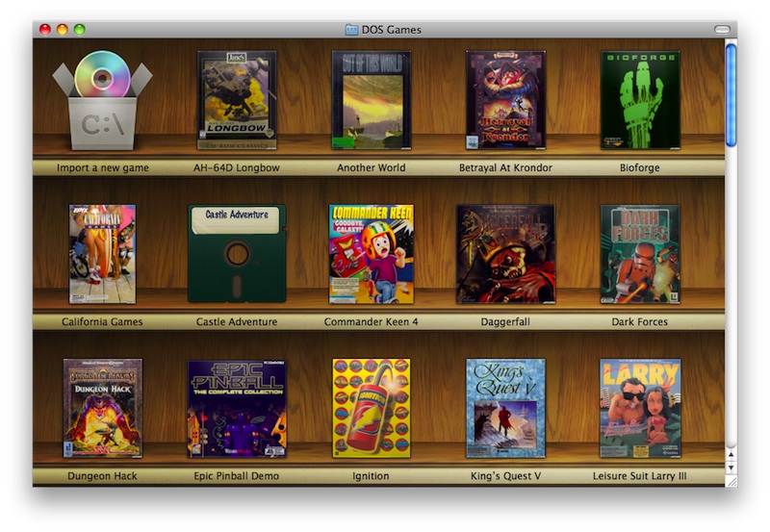Launch the Dark Forces game box
Image resolution: width=770 pixels, height=532 pixels.
tap(640, 254)
